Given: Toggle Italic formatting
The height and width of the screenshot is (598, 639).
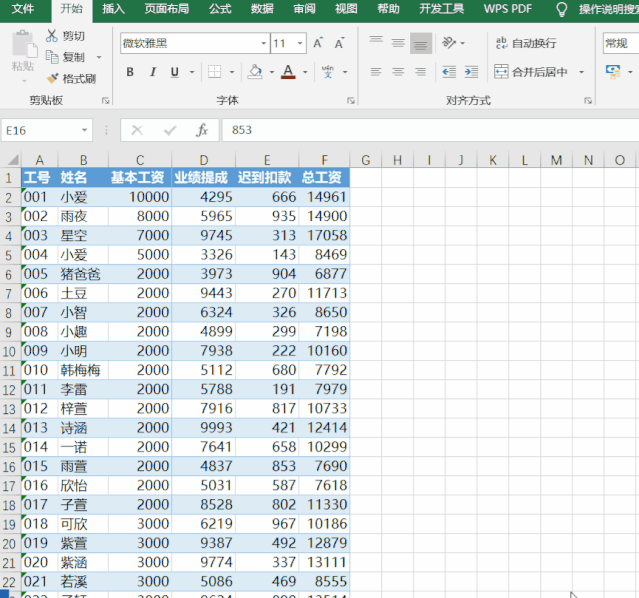Looking at the screenshot, I should (153, 72).
